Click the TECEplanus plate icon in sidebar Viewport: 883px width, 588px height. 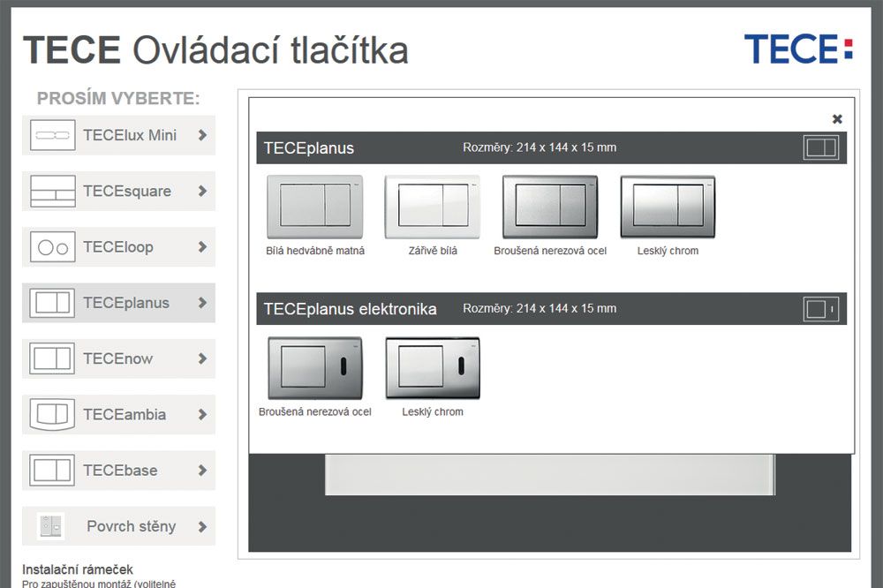tap(52, 303)
